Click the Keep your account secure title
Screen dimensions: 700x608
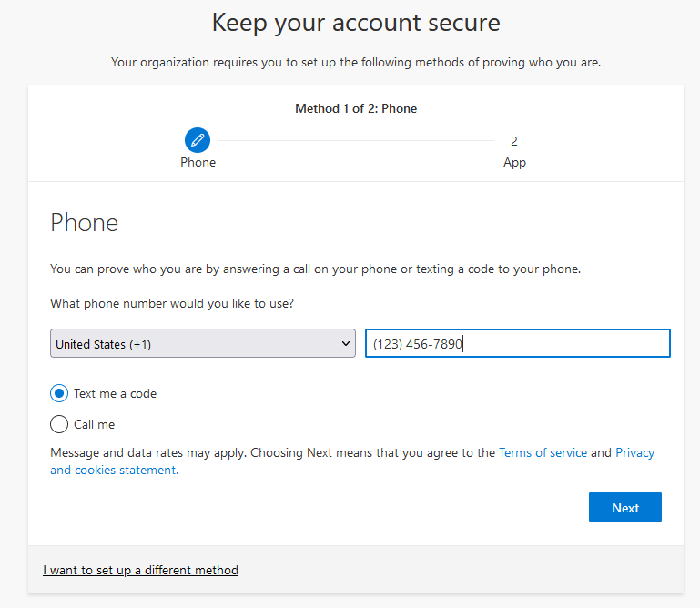pyautogui.click(x=356, y=23)
